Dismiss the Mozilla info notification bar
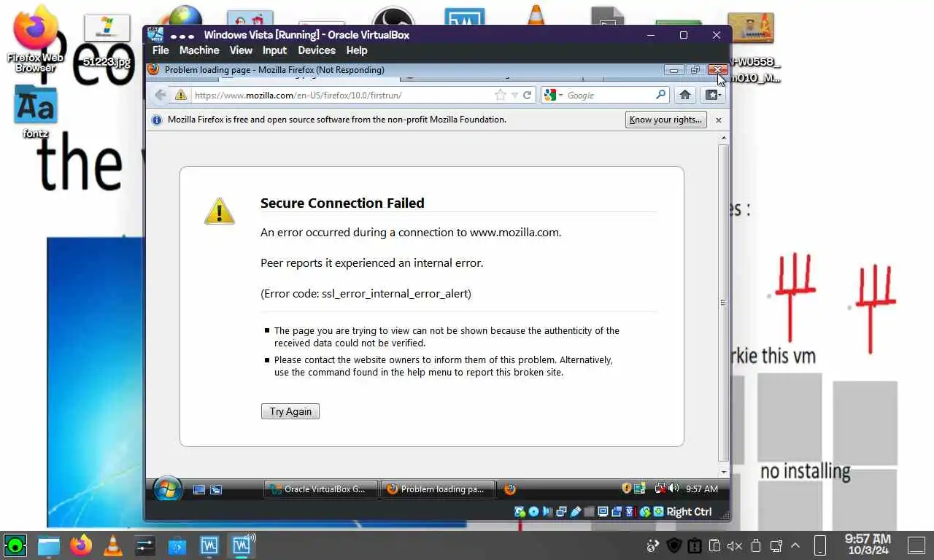934x560 pixels. coord(718,120)
